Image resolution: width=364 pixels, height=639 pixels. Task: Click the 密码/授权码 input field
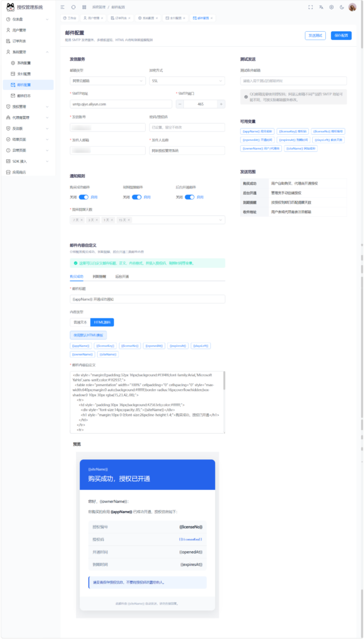click(x=187, y=127)
